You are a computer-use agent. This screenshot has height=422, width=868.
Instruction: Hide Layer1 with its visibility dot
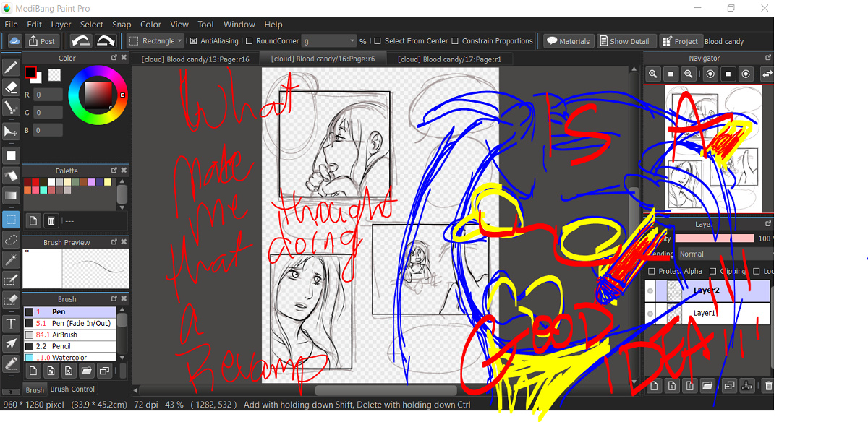650,314
